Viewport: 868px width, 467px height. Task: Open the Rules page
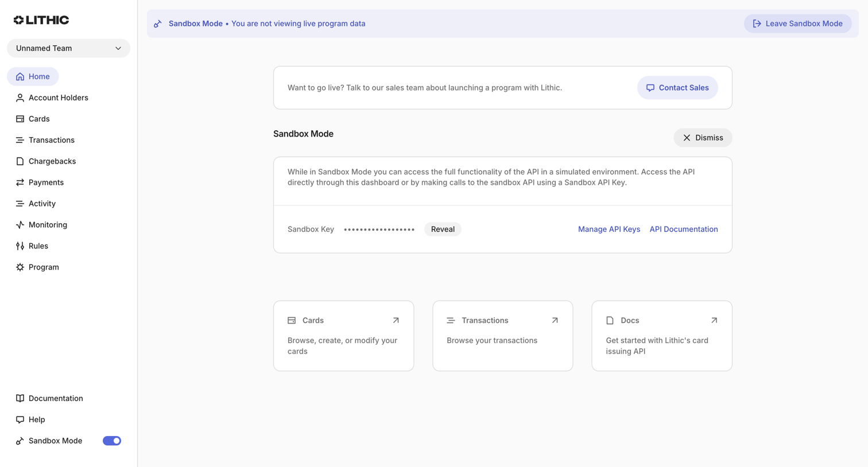[x=32, y=246]
